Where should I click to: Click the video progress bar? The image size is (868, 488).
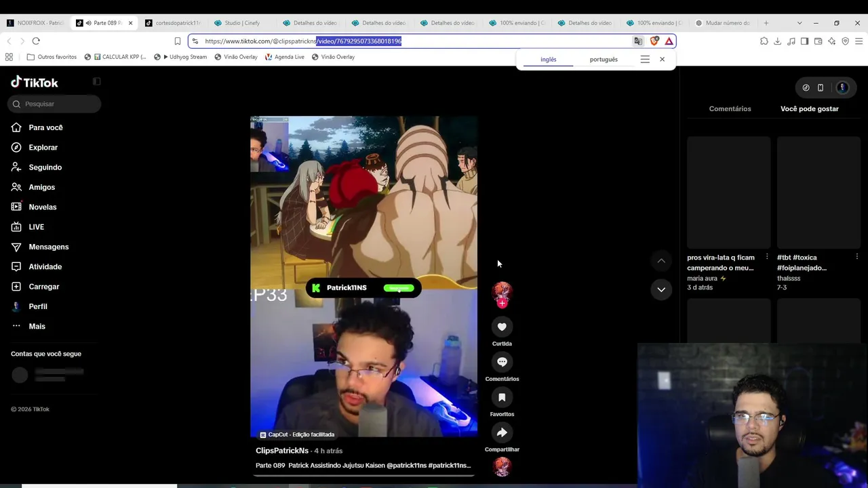click(363, 475)
